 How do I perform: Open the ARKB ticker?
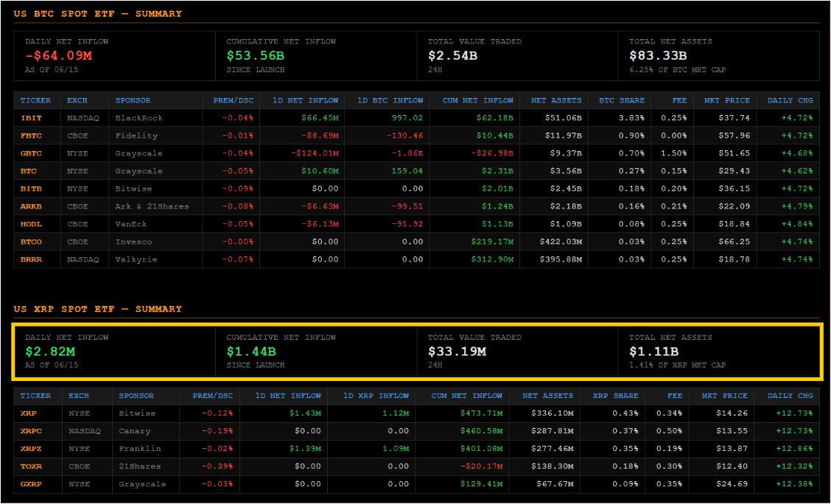coord(31,206)
